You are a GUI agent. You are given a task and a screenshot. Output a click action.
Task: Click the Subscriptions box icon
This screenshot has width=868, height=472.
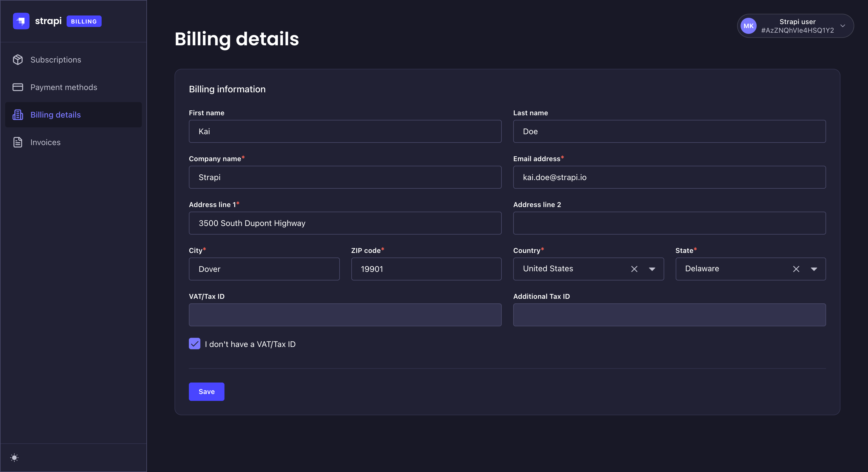(x=18, y=60)
